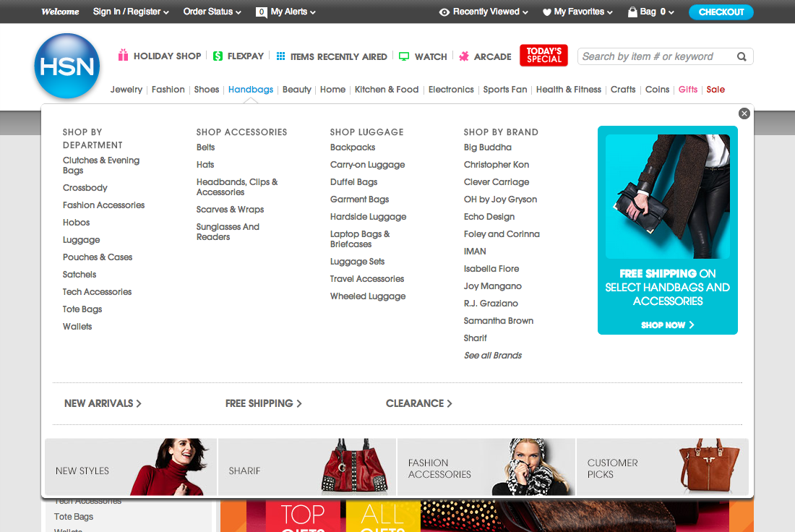
Task: Open the Order Status dropdown
Action: (212, 12)
